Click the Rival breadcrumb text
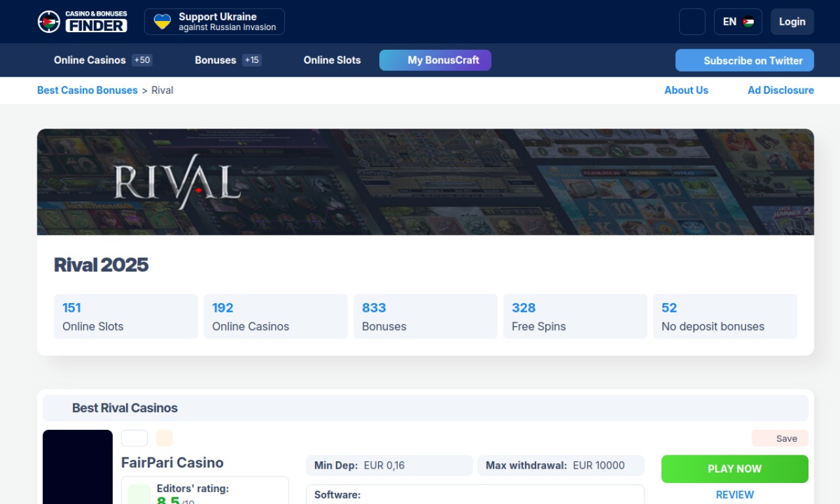Screen dimensions: 840x504 (162, 91)
